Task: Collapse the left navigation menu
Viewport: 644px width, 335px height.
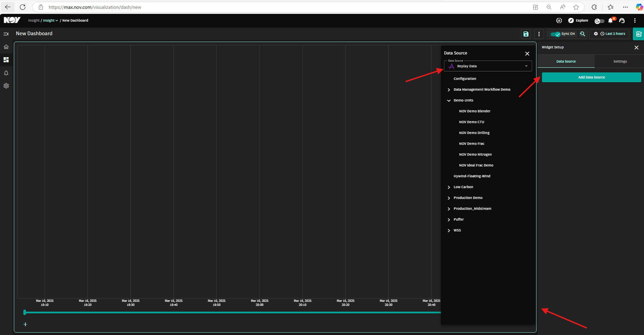Action: (6, 34)
